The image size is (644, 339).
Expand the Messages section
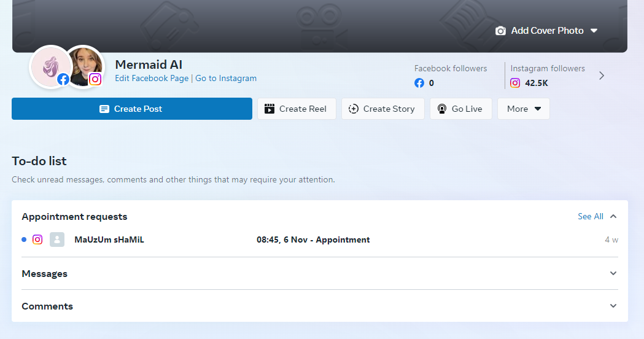pos(613,273)
